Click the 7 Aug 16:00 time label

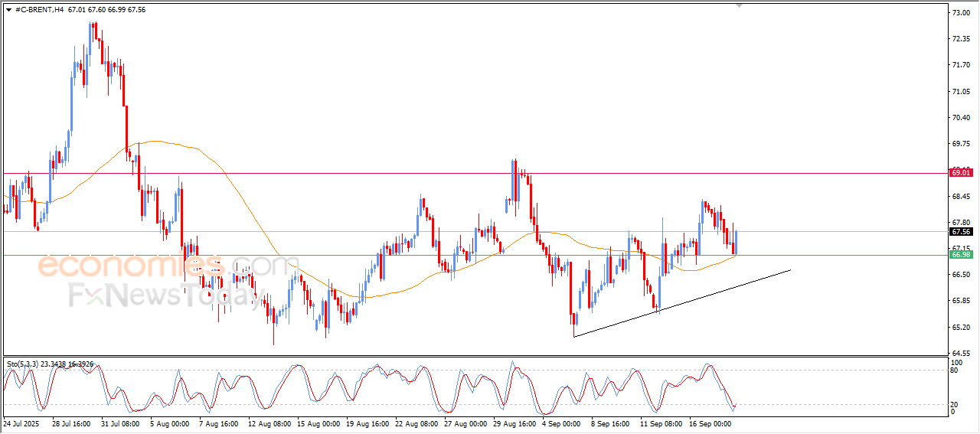tap(218, 423)
